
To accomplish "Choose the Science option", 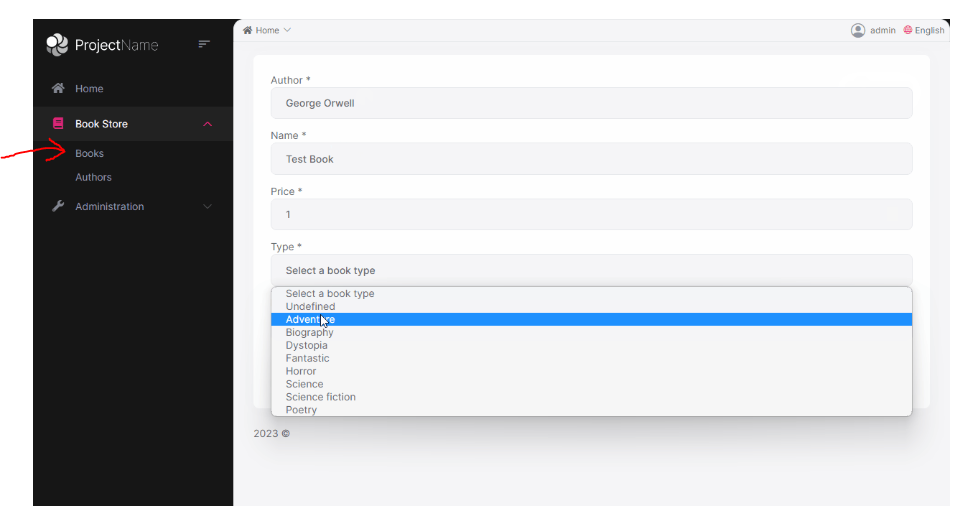I will pos(591,384).
